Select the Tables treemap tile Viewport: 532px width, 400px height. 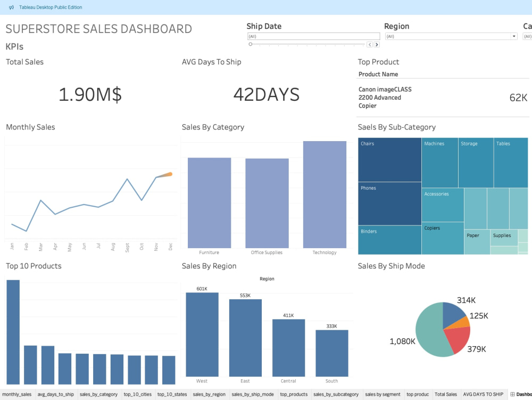pyautogui.click(x=511, y=162)
